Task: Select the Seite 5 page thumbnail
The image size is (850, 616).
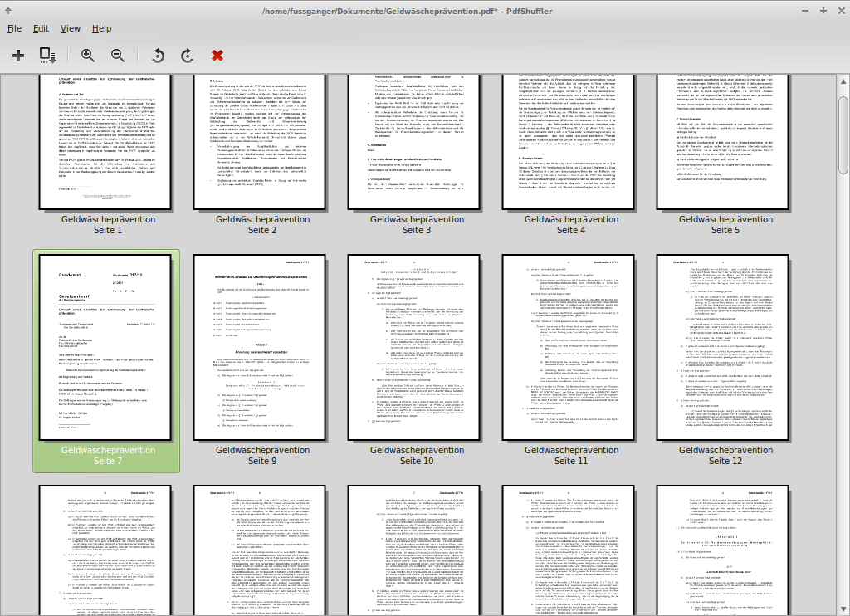Action: coord(723,142)
